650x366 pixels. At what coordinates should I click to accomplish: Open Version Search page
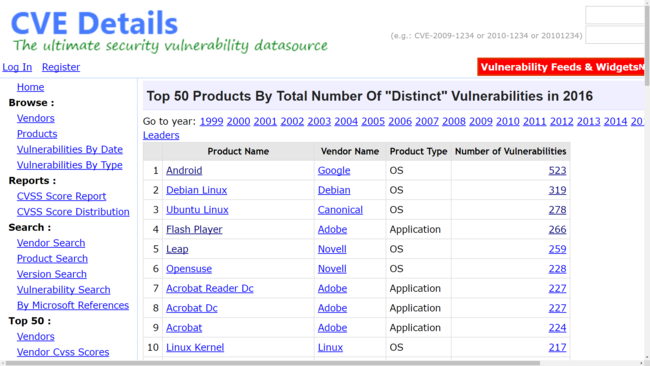point(52,274)
